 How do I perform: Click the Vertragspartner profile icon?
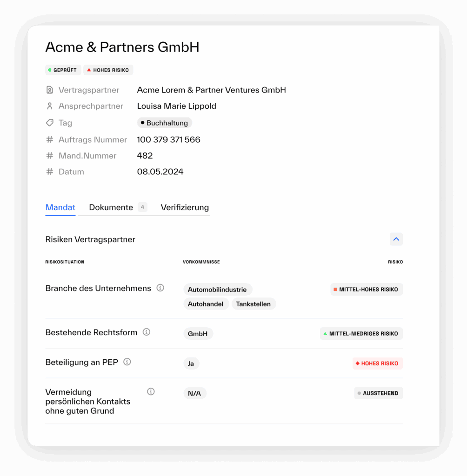pyautogui.click(x=50, y=89)
